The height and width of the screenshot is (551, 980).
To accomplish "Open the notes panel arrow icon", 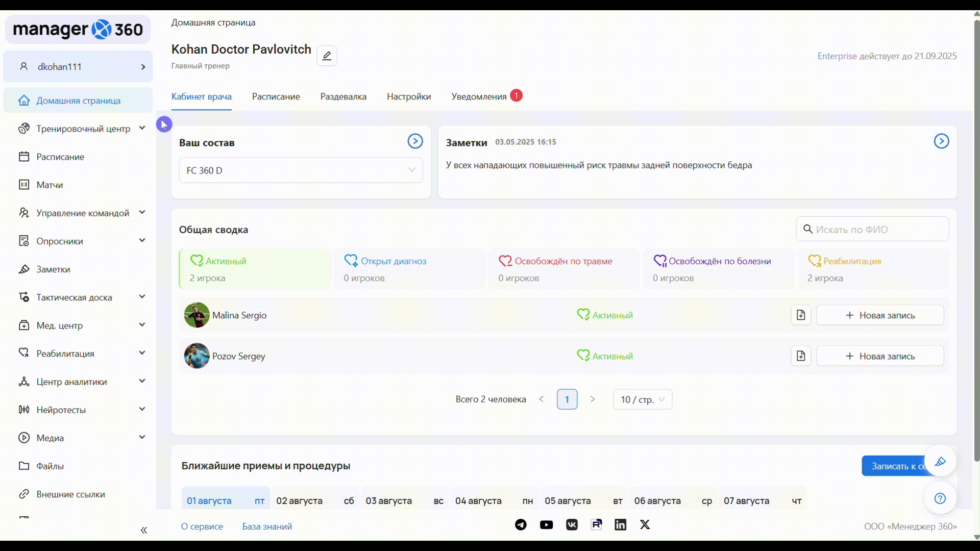I will point(941,141).
